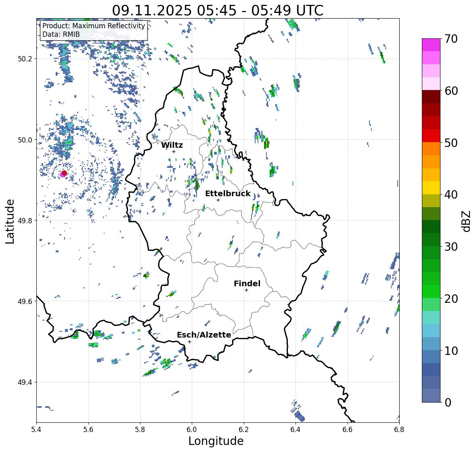Click the colorbar tick label 70
This screenshot has height=451, width=476.
pos(451,39)
